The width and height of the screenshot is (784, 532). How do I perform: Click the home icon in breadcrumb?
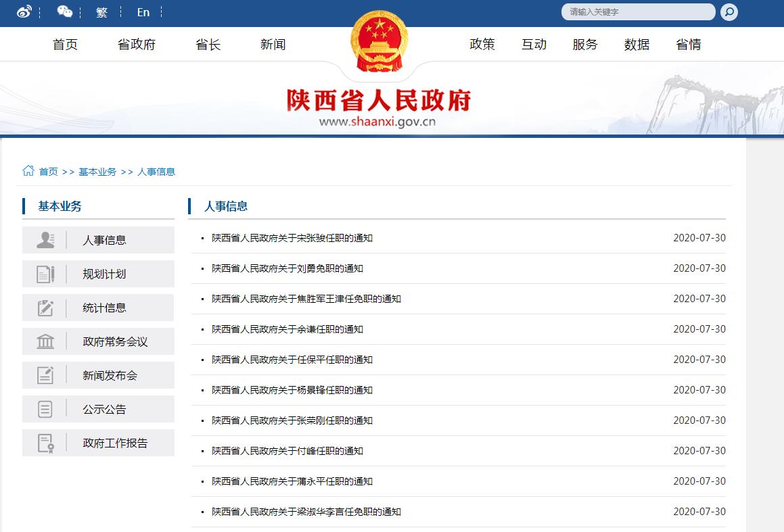click(x=28, y=171)
